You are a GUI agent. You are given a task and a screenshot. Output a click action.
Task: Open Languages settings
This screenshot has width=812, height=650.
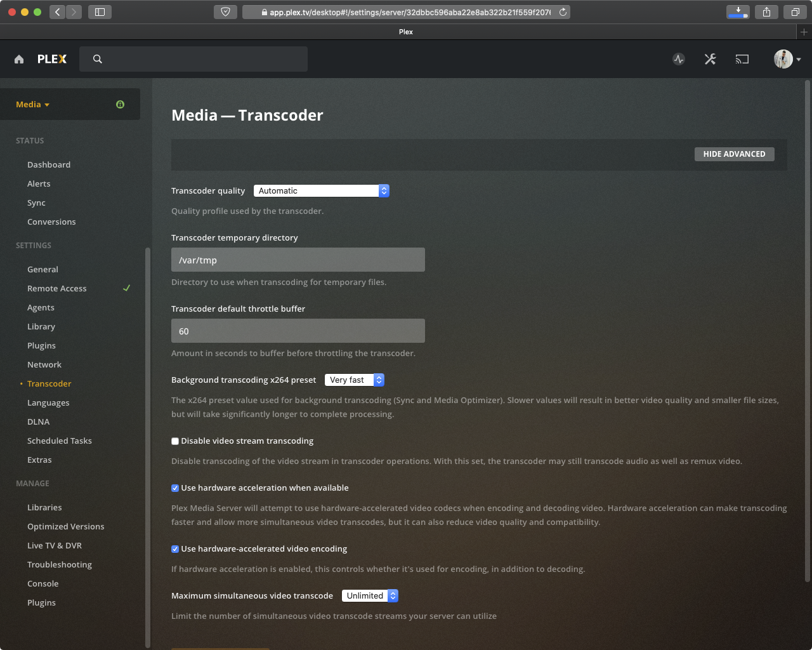(48, 402)
